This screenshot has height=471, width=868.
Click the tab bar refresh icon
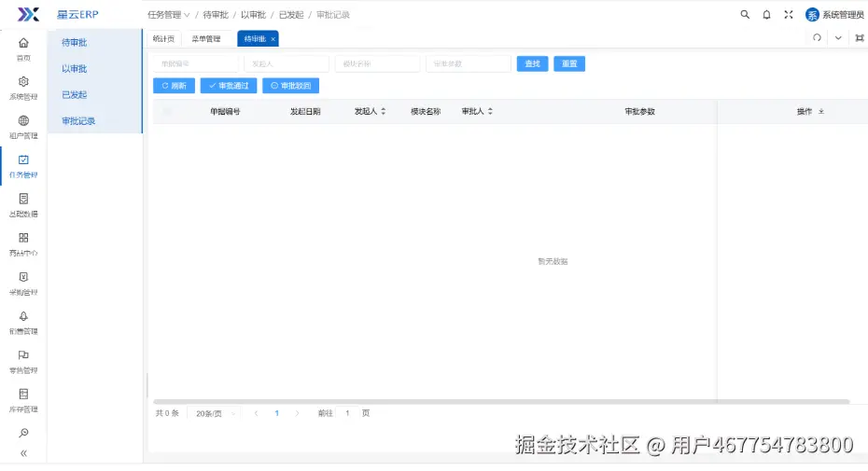[x=817, y=37]
